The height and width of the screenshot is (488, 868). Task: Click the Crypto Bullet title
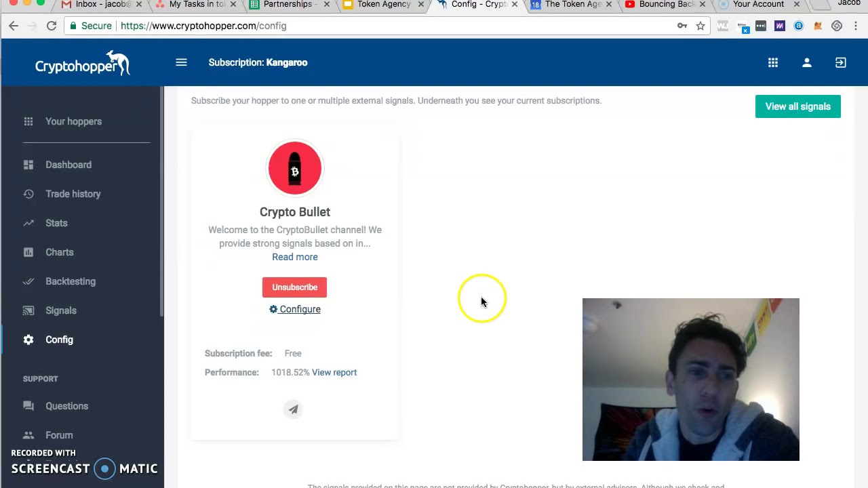pos(295,212)
